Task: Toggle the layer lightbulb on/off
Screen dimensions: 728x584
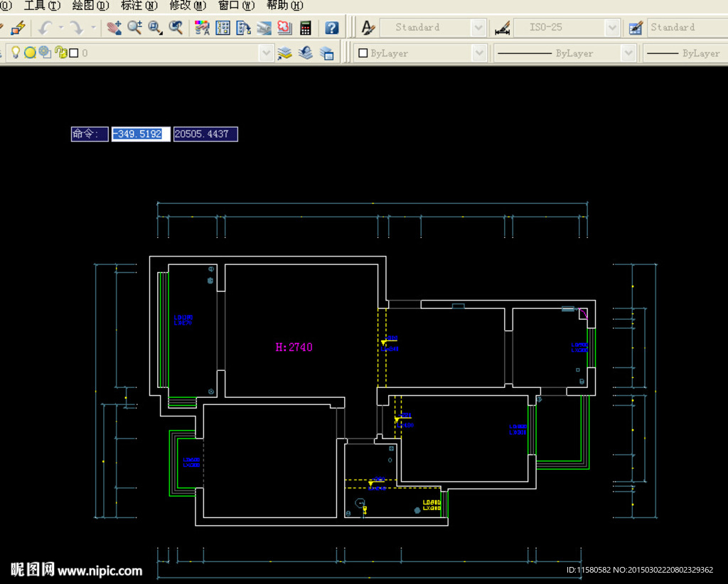Action: pyautogui.click(x=16, y=53)
